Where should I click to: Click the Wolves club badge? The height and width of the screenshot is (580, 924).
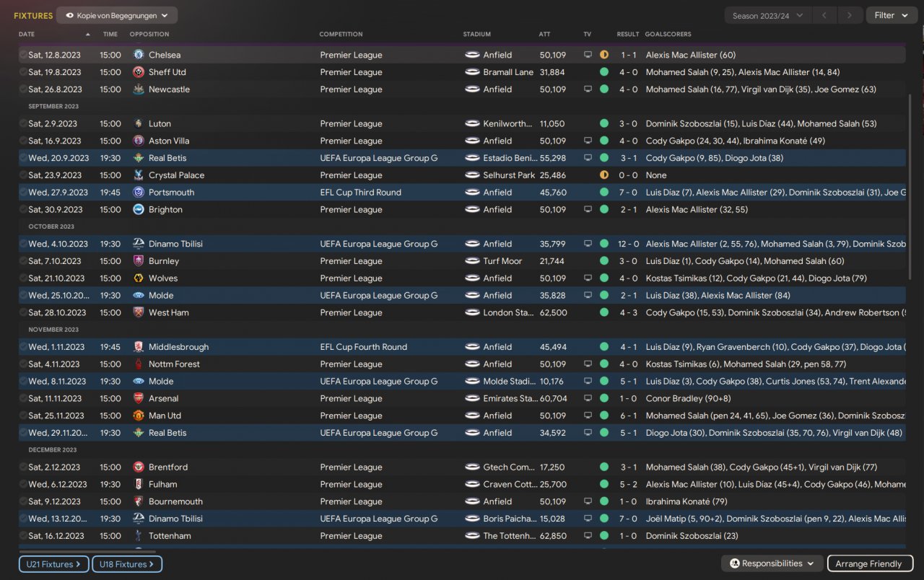point(139,278)
